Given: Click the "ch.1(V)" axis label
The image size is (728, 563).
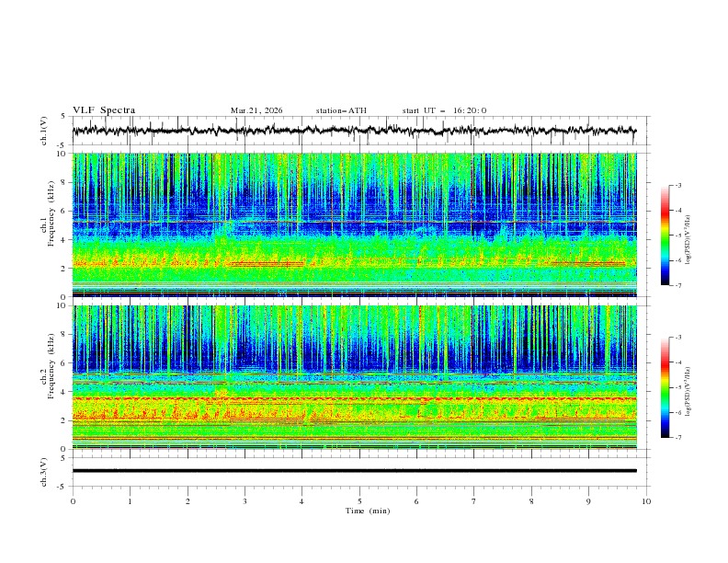Looking at the screenshot, I should click(x=44, y=131).
